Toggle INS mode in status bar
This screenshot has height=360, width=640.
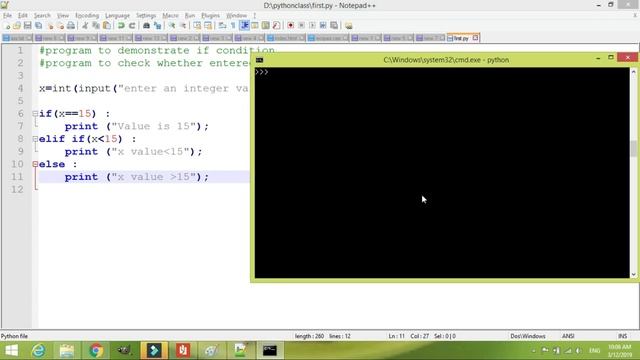coord(622,336)
